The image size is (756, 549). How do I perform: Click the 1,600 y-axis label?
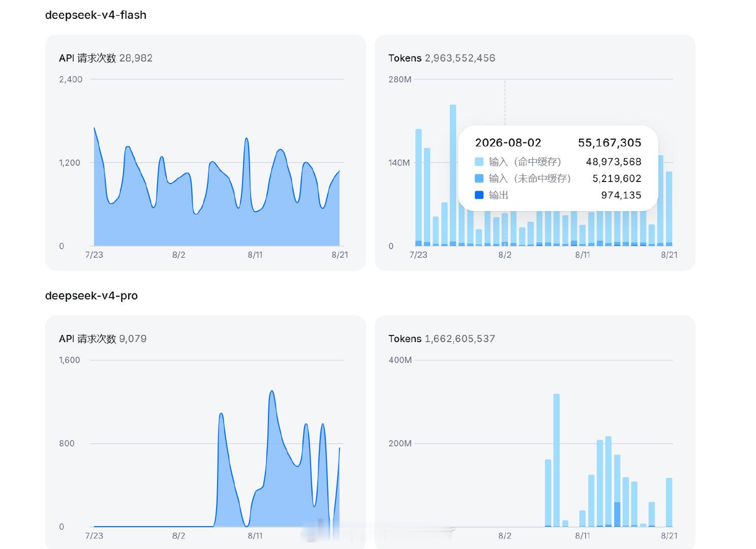(70, 360)
